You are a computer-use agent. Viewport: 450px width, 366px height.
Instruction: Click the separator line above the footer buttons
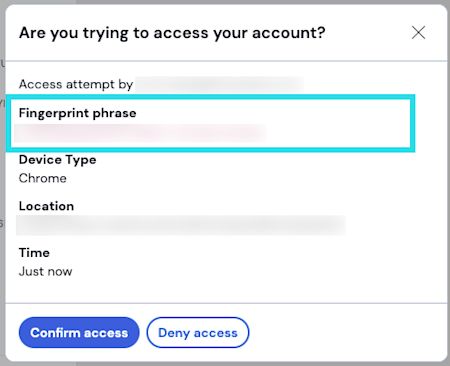point(226,303)
